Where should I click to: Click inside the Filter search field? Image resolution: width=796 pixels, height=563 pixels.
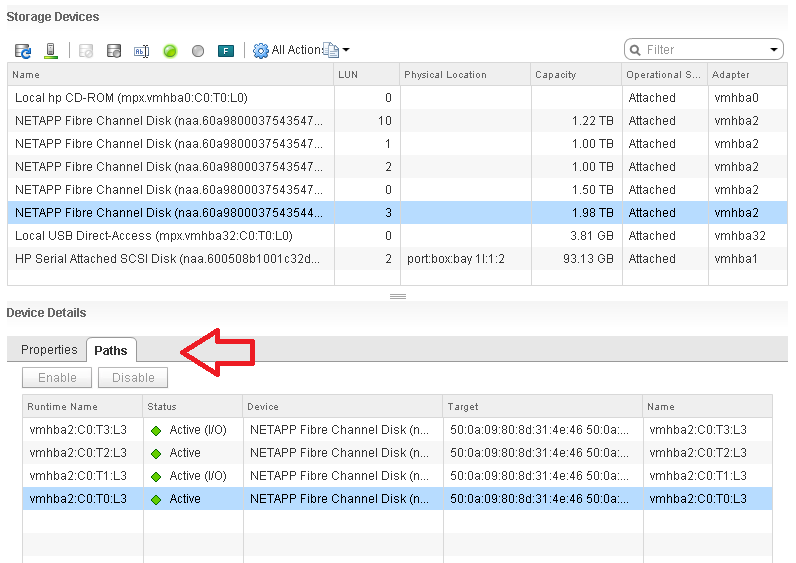click(x=703, y=50)
